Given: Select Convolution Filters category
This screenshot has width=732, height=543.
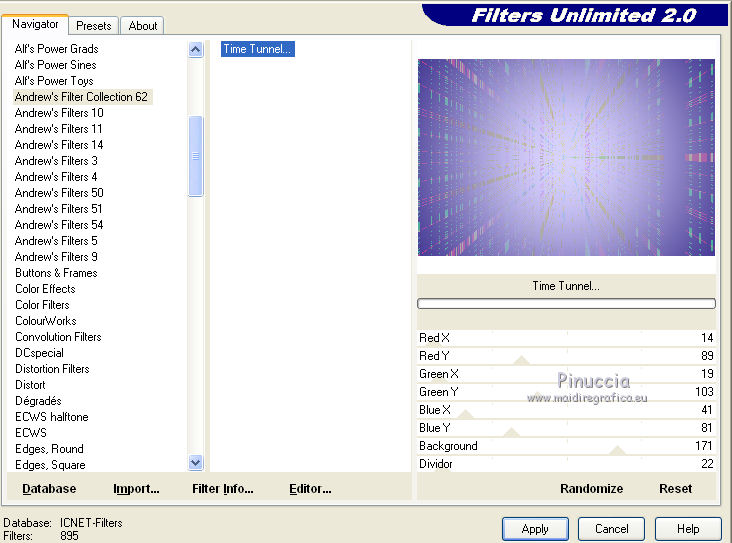Looking at the screenshot, I should pos(58,337).
